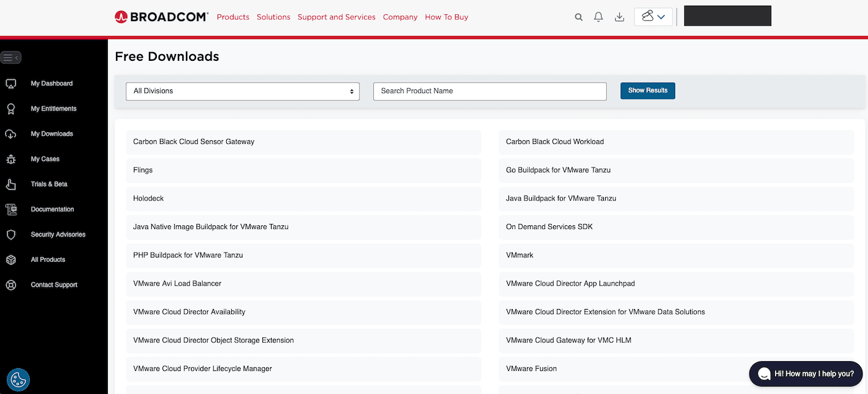Screen dimensions: 868x394
Task: Click the My Entitlements ribbon icon
Action: (x=11, y=109)
